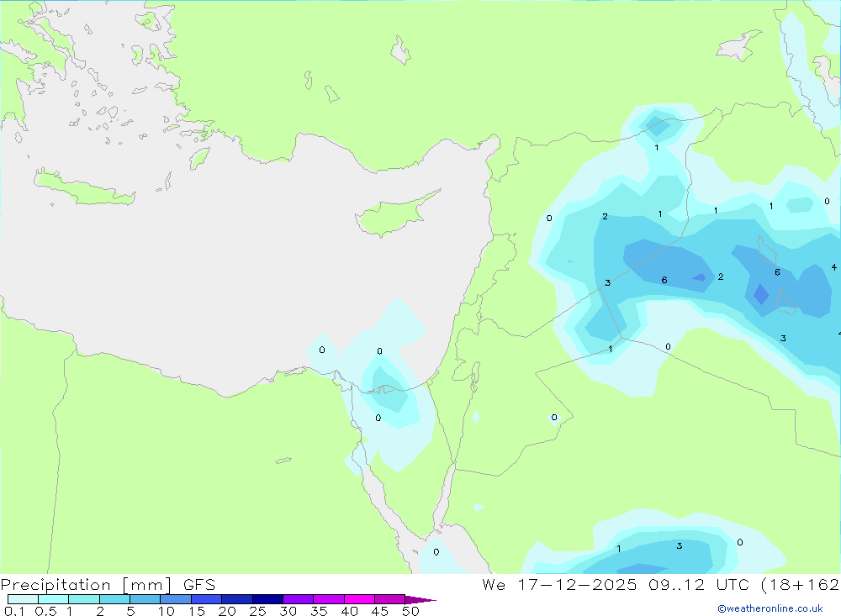841x616 pixels.
Task: Click the legend label '15'
Action: click(x=197, y=611)
